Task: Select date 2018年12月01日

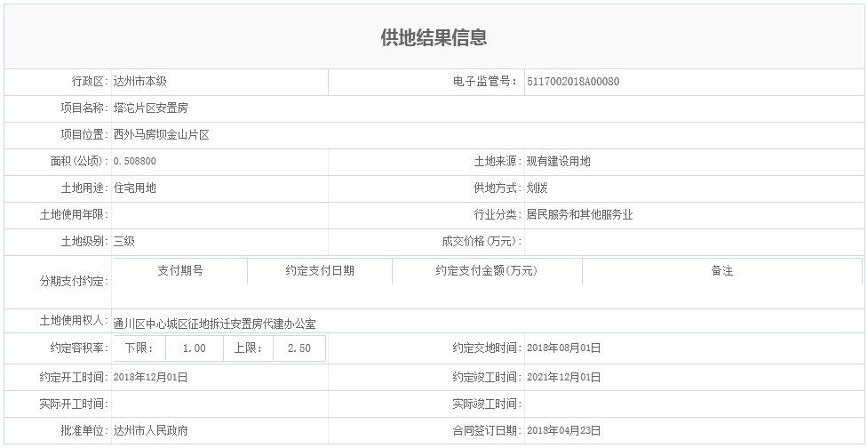Action: click(x=150, y=377)
